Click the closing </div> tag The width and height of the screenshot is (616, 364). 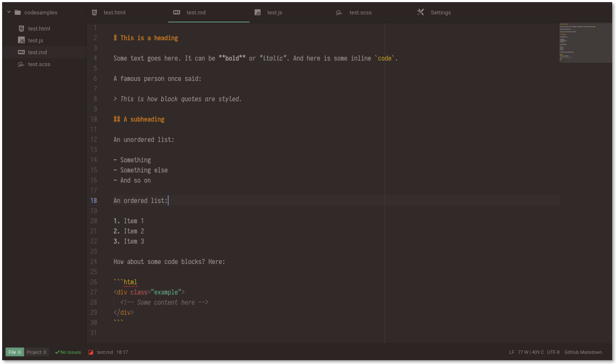(x=124, y=312)
